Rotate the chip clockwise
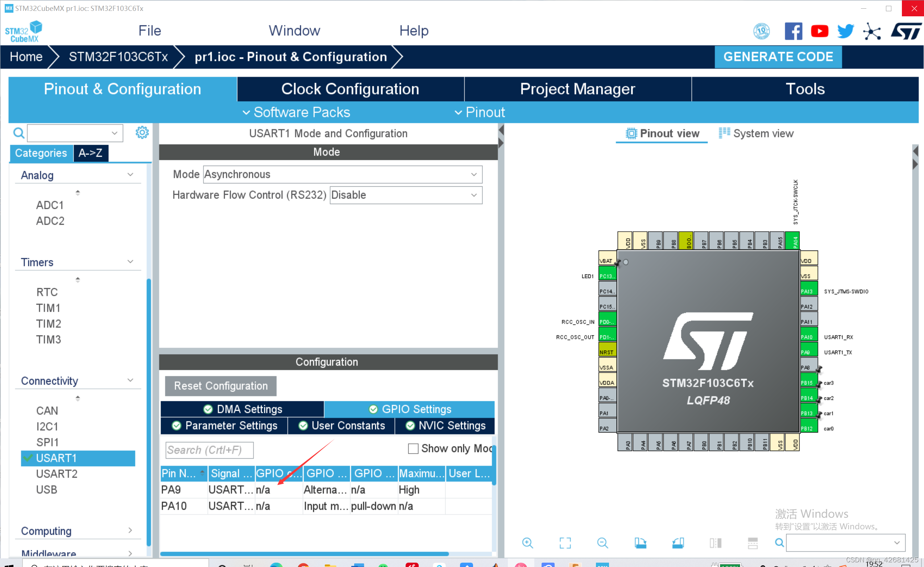The width and height of the screenshot is (924, 567). [x=640, y=543]
